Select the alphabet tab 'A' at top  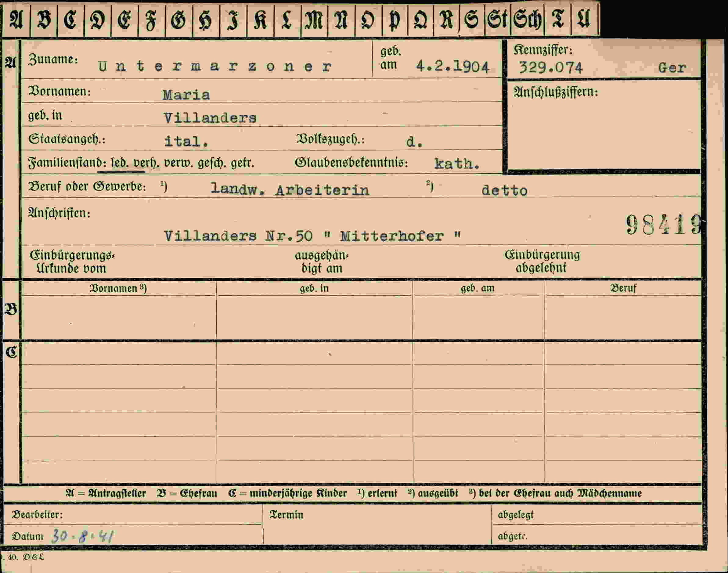(x=16, y=20)
